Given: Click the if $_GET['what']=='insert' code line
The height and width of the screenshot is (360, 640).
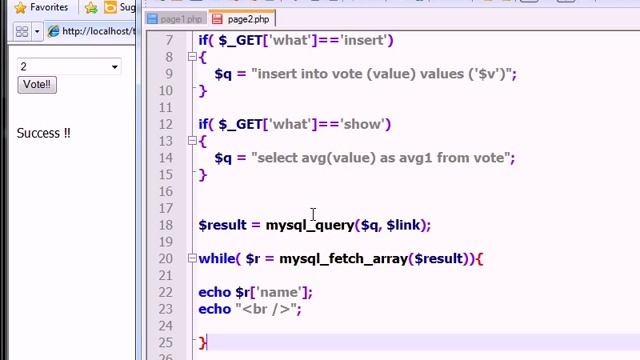Looking at the screenshot, I should 296,40.
